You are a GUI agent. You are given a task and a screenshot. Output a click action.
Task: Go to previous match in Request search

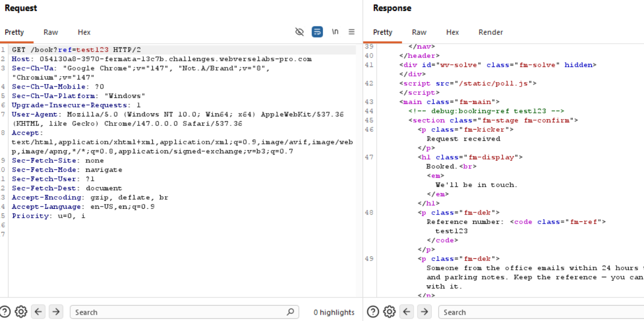point(38,312)
